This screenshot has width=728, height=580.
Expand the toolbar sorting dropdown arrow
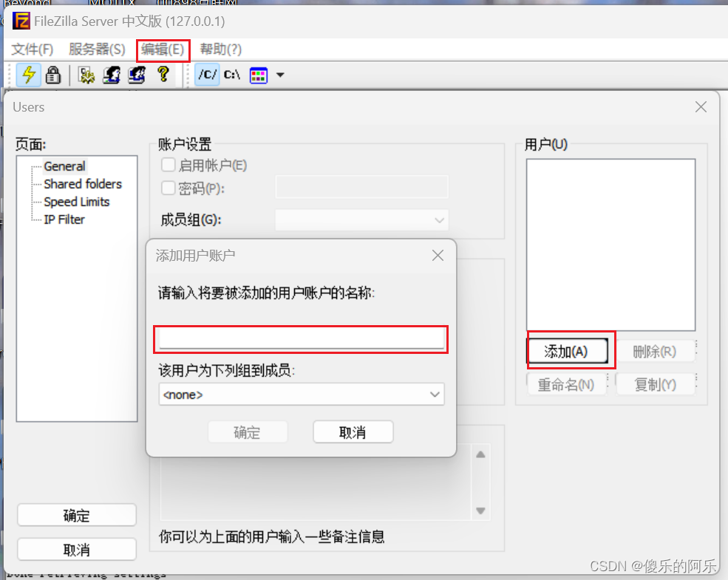[280, 75]
